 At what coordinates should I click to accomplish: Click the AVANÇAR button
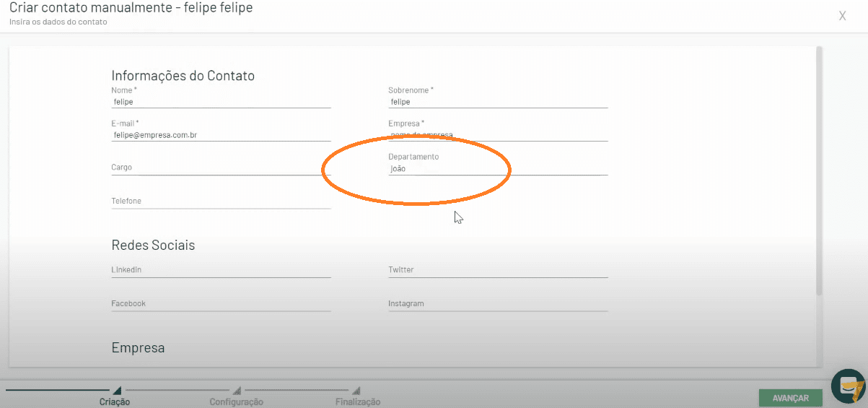tap(790, 398)
